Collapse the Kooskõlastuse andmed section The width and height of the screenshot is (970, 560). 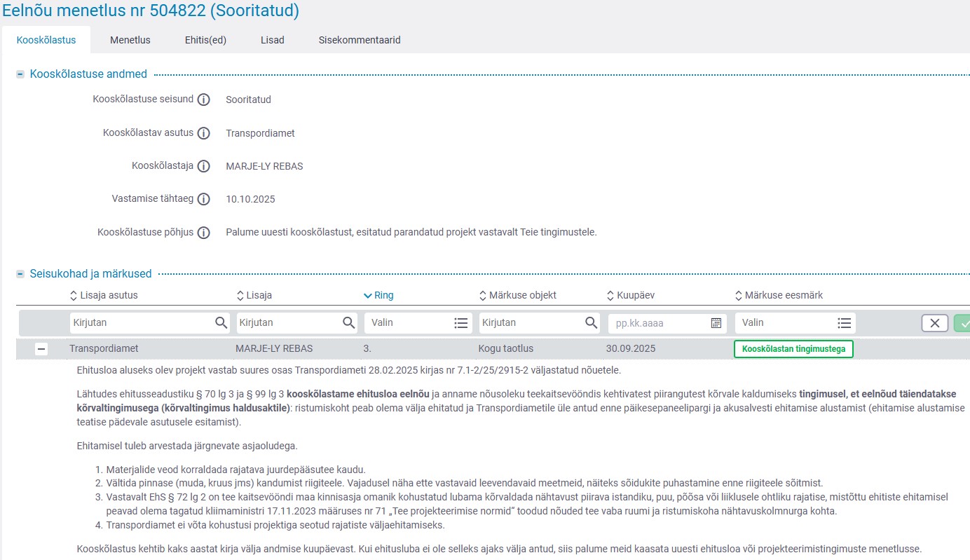pyautogui.click(x=20, y=74)
